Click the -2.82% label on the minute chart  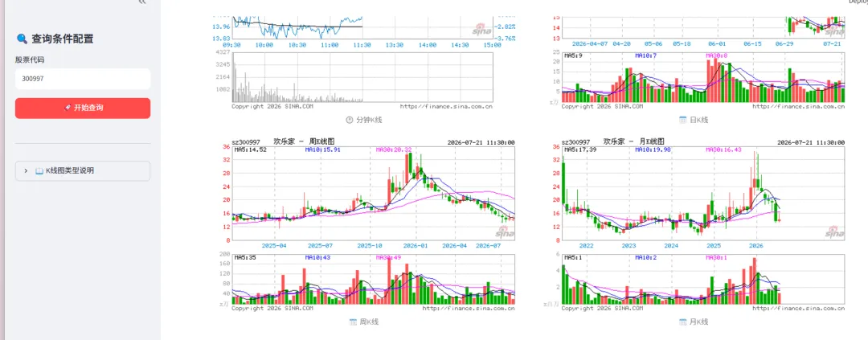(506, 27)
